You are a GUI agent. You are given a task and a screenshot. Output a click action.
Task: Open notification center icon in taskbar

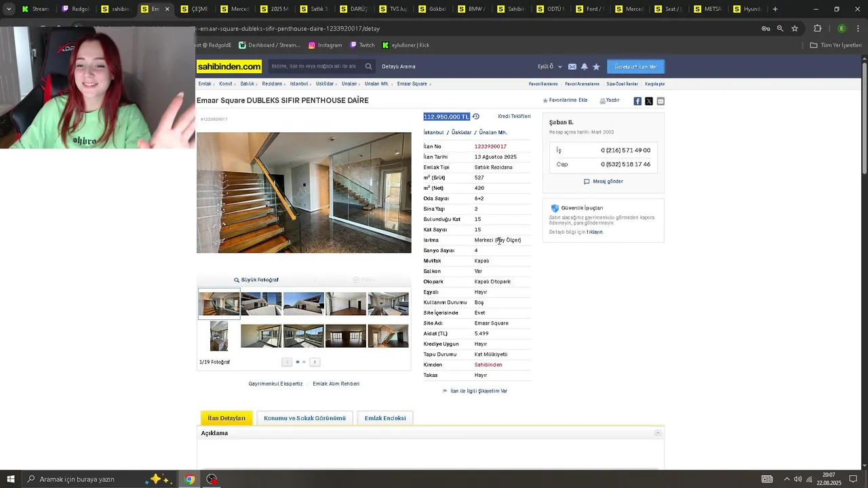tap(853, 479)
